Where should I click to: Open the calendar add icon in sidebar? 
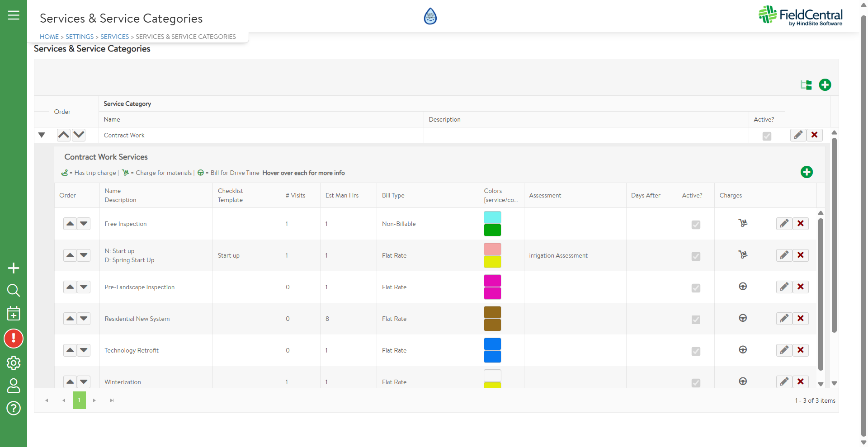(x=14, y=313)
